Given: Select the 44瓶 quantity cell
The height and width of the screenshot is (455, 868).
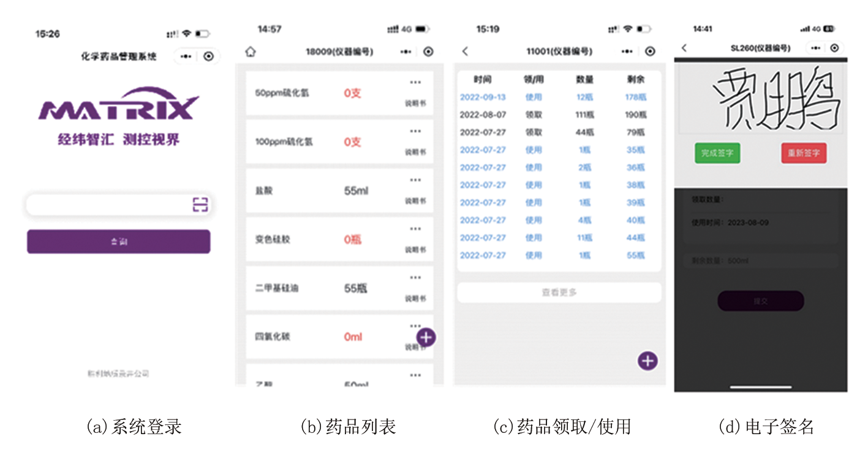Looking at the screenshot, I should point(584,132).
